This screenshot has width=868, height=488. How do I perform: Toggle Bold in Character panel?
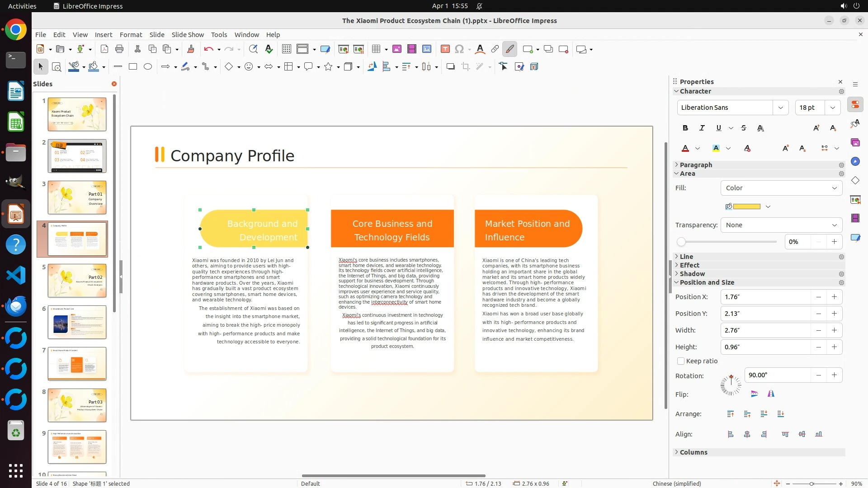tap(685, 128)
